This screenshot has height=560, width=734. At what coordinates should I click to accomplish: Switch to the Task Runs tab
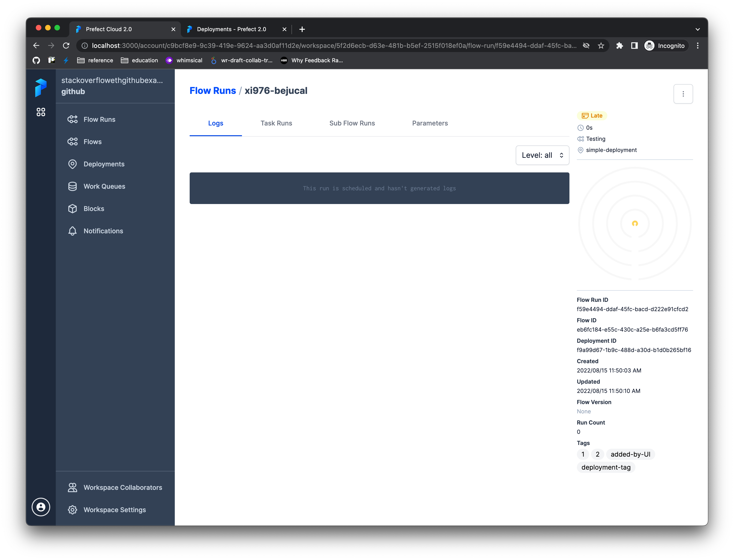(x=276, y=123)
